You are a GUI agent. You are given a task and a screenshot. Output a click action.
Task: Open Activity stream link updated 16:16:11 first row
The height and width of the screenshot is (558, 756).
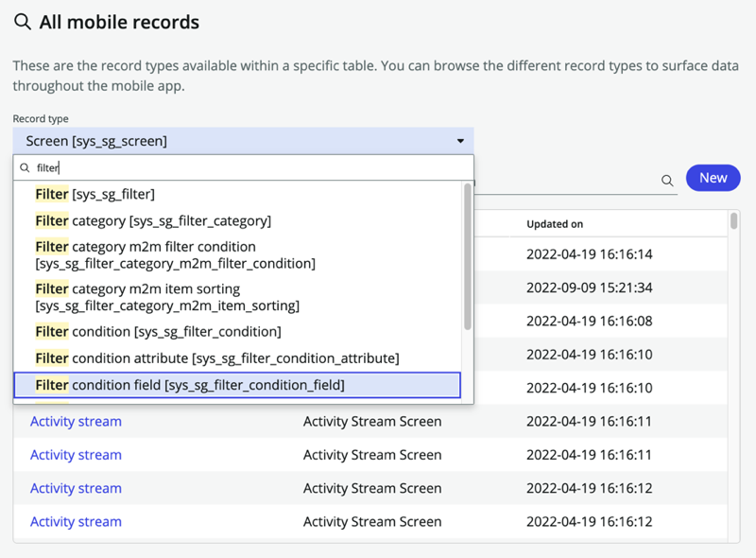click(x=76, y=422)
